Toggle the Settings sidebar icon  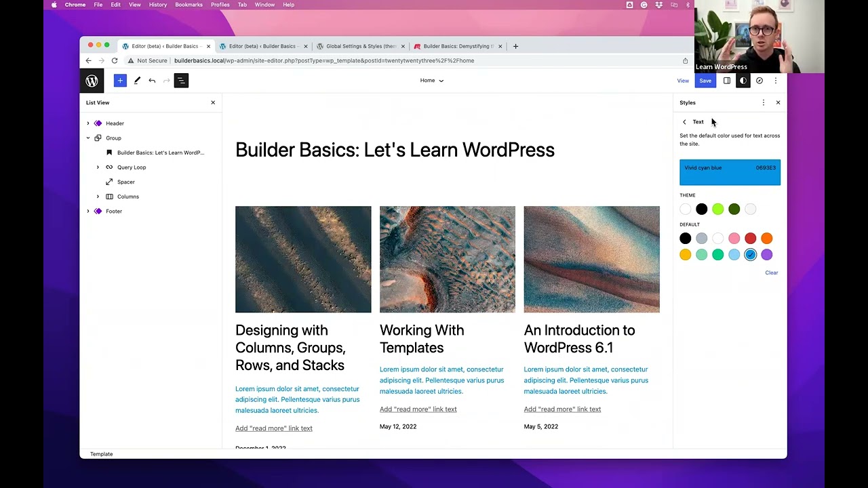pos(727,81)
